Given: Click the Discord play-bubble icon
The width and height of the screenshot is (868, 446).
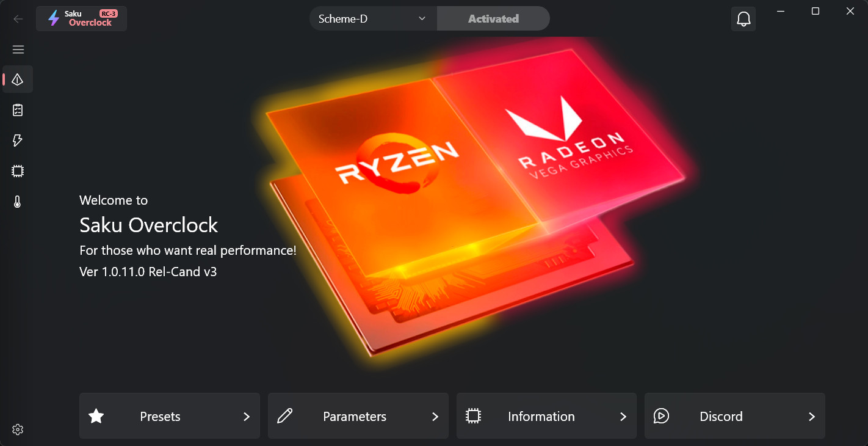Looking at the screenshot, I should pos(661,416).
